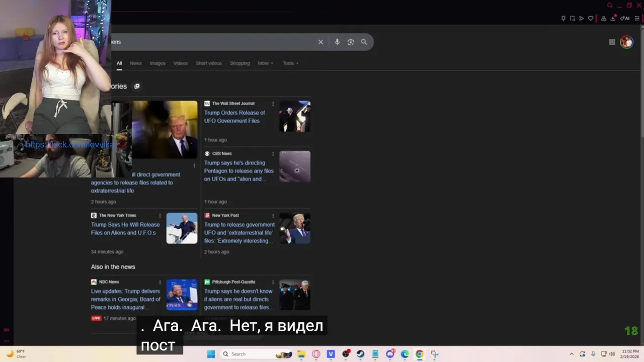Open Discord from the taskbar
This screenshot has width=644, height=362.
pyautogui.click(x=390, y=354)
